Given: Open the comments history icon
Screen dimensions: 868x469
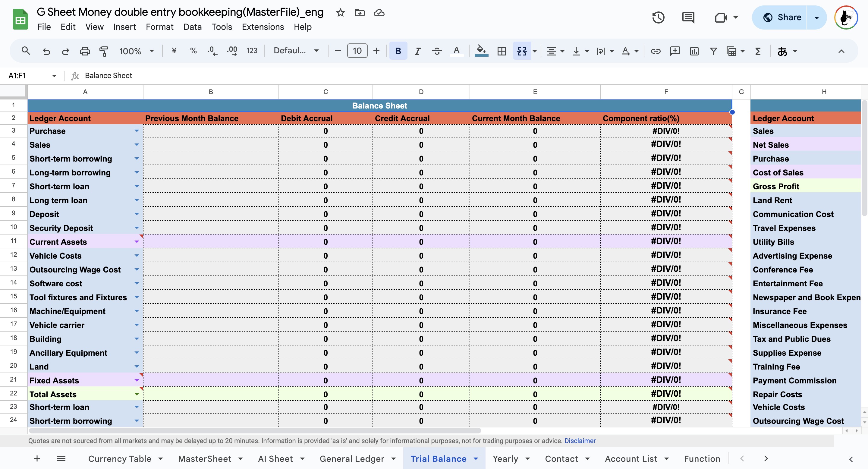Looking at the screenshot, I should click(688, 17).
